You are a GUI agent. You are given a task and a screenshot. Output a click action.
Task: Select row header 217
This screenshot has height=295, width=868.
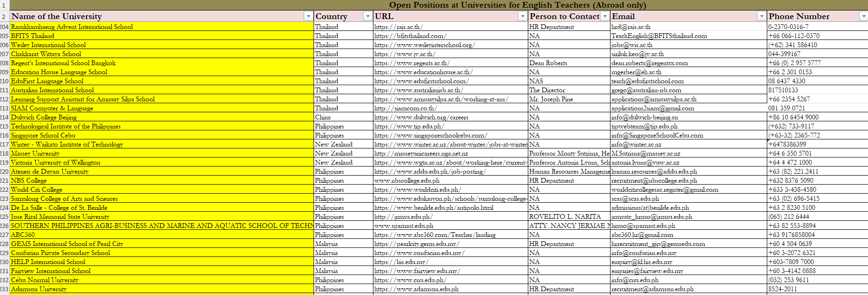click(5, 144)
